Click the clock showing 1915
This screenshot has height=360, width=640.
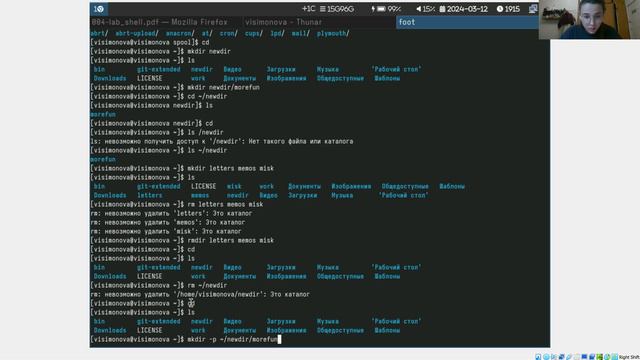508,9
